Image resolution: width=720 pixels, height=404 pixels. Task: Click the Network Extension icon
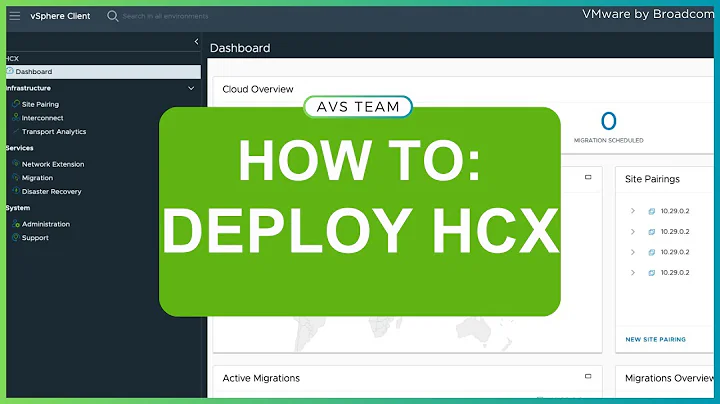[x=16, y=163]
